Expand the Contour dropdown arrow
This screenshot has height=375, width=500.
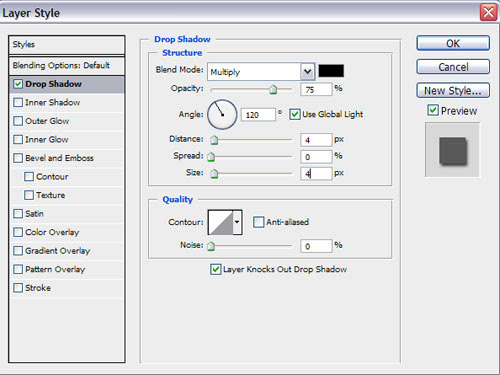tap(237, 222)
